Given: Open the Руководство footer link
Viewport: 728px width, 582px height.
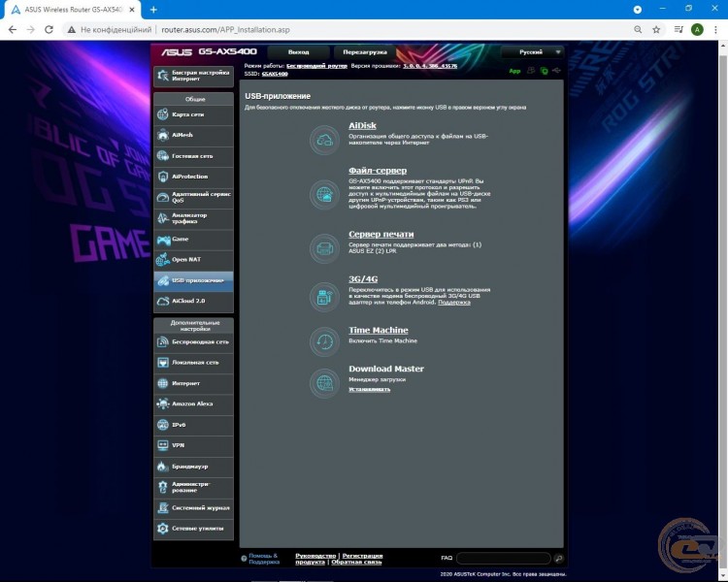Looking at the screenshot, I should (315, 556).
